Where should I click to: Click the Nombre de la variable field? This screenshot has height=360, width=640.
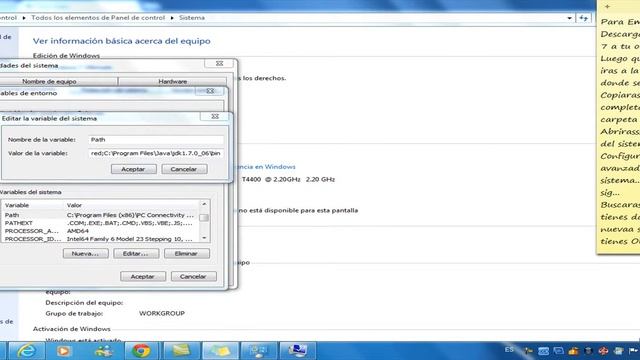pos(156,140)
